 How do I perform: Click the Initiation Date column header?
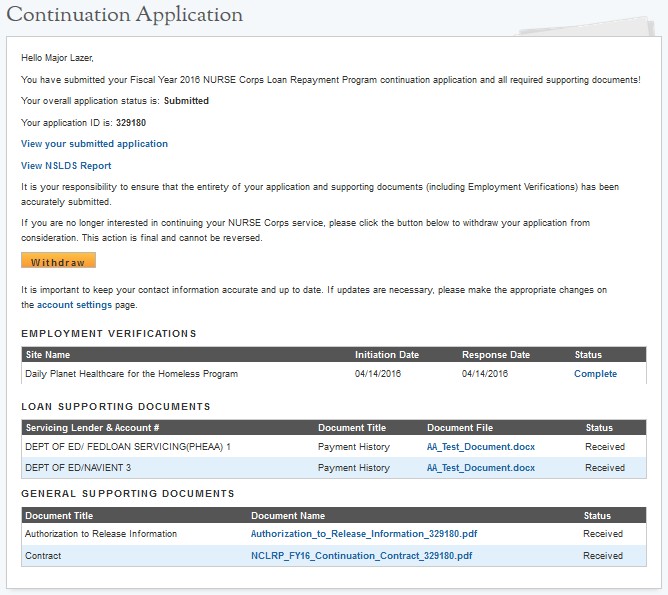pos(387,354)
